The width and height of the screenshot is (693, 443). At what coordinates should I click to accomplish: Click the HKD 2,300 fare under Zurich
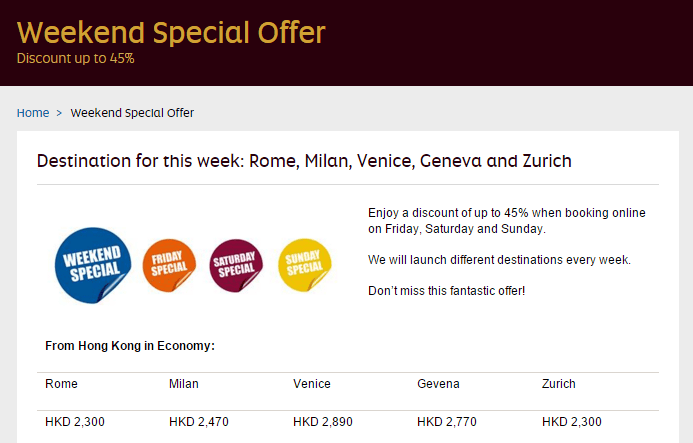572,422
